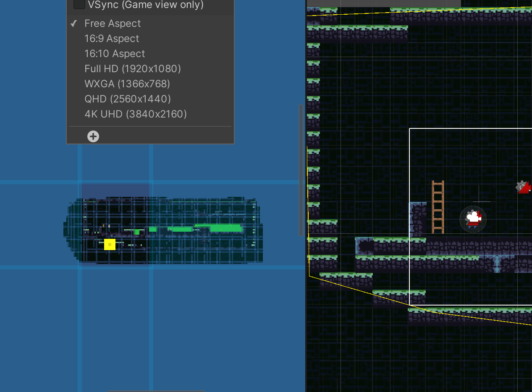
Task: Toggle the Free Aspect checkmark
Action: pyautogui.click(x=73, y=24)
